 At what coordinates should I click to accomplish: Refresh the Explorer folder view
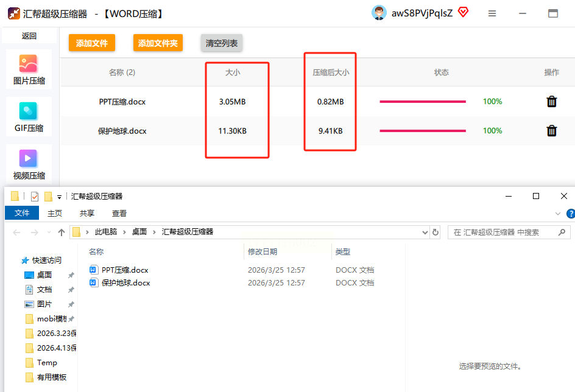[x=436, y=233]
